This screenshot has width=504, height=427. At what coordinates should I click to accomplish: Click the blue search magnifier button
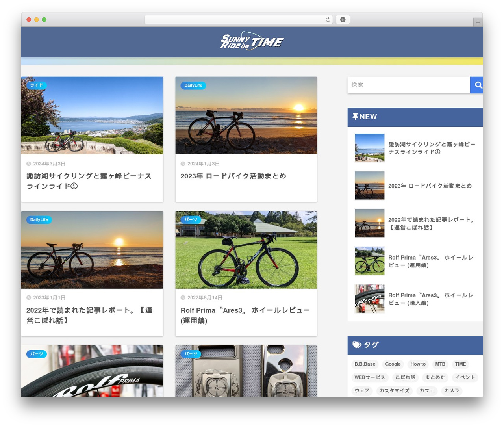point(476,85)
